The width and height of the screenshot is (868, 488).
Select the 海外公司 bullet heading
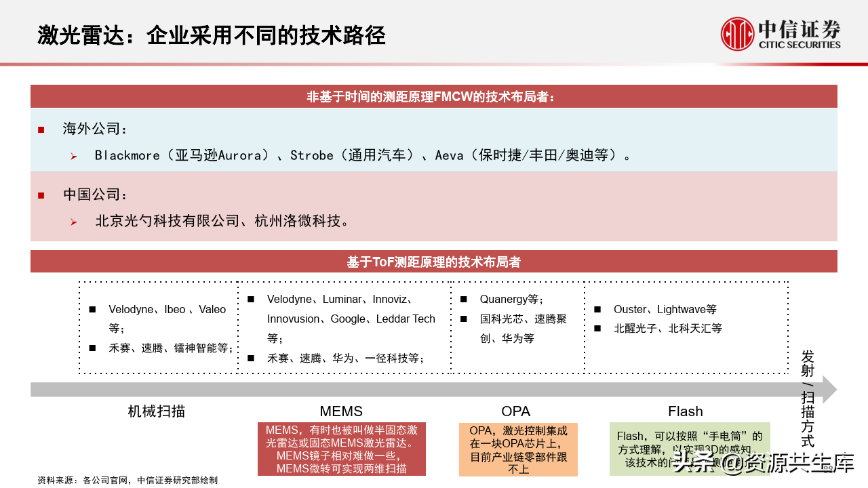pos(95,129)
